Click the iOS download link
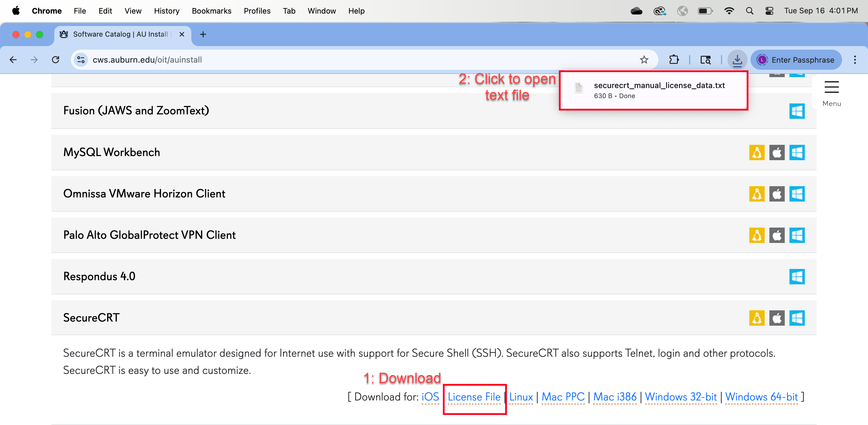This screenshot has height=425, width=868. [x=430, y=397]
